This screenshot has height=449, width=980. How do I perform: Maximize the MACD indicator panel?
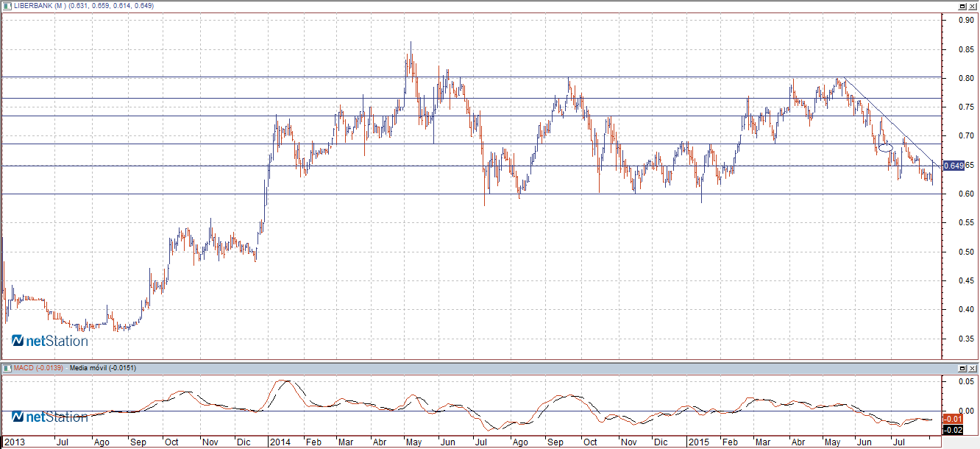[962, 367]
